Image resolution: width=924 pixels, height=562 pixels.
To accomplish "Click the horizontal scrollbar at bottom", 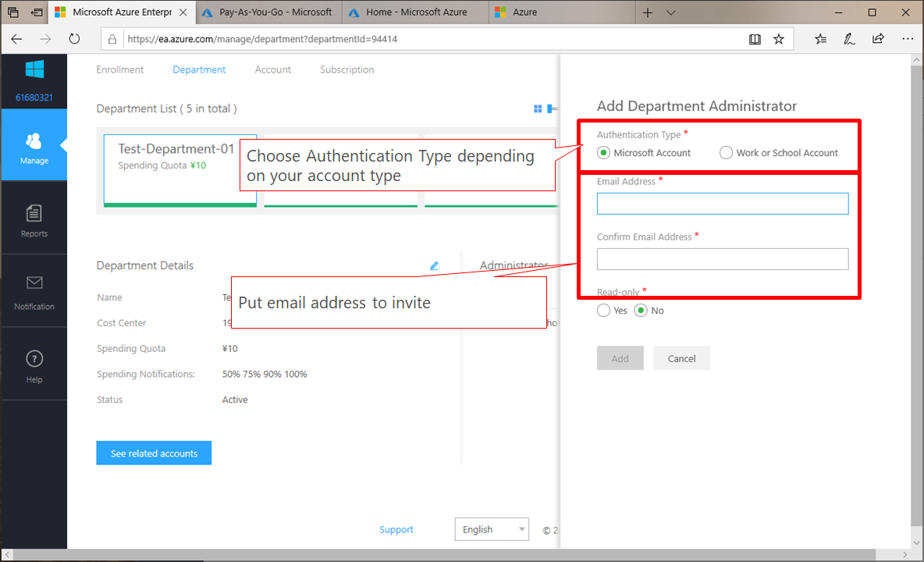I will (444, 555).
